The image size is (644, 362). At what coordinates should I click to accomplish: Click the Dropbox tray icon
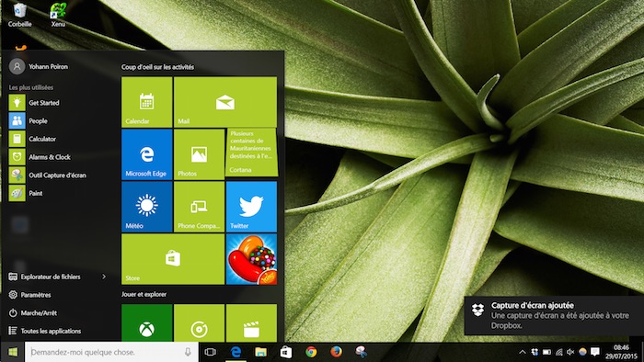coord(535,352)
